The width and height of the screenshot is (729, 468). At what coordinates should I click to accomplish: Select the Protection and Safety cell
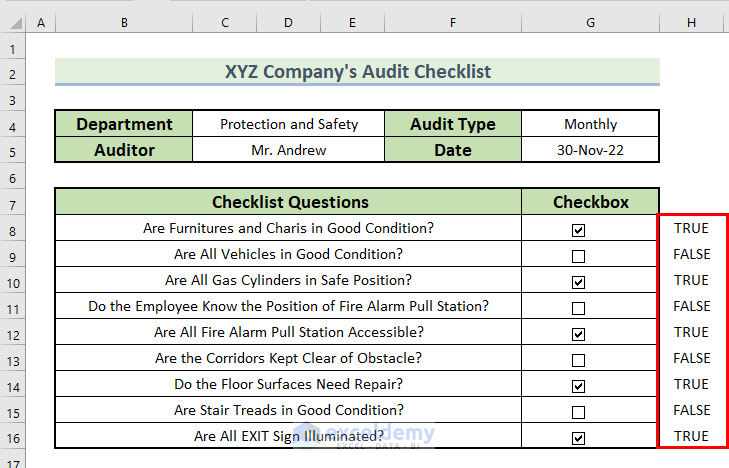[x=288, y=125]
